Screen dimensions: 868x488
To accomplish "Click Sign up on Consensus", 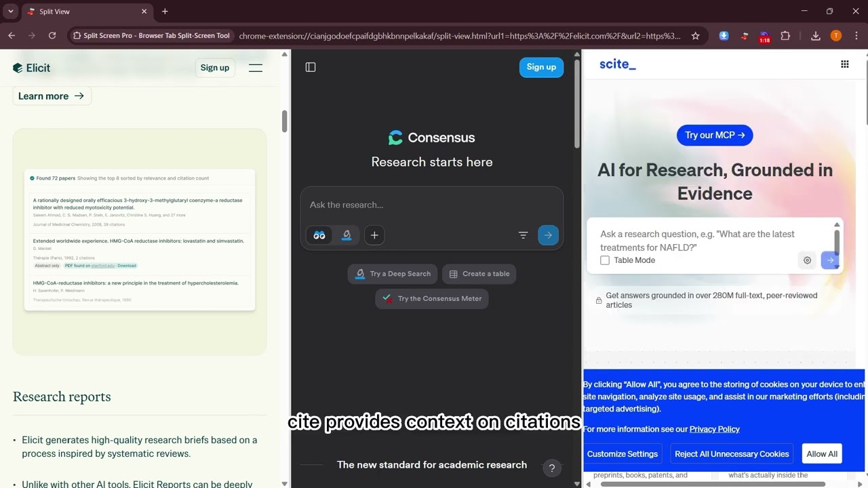I will [541, 67].
